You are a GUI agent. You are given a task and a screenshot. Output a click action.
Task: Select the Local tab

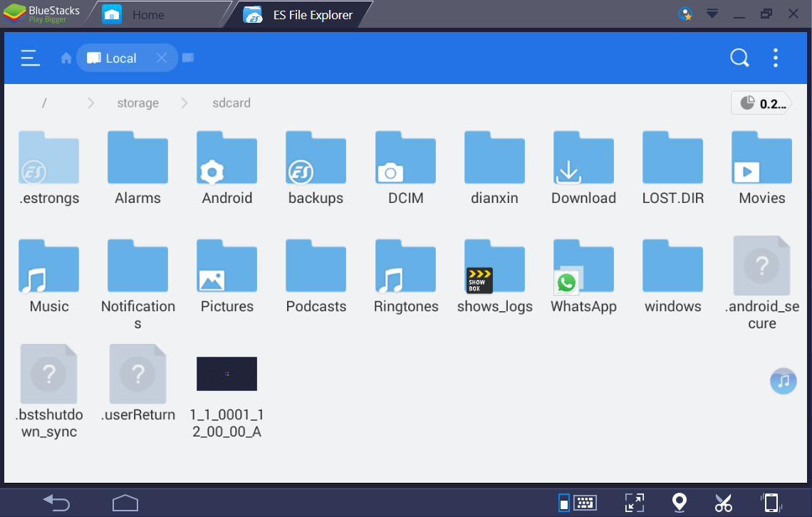(127, 58)
